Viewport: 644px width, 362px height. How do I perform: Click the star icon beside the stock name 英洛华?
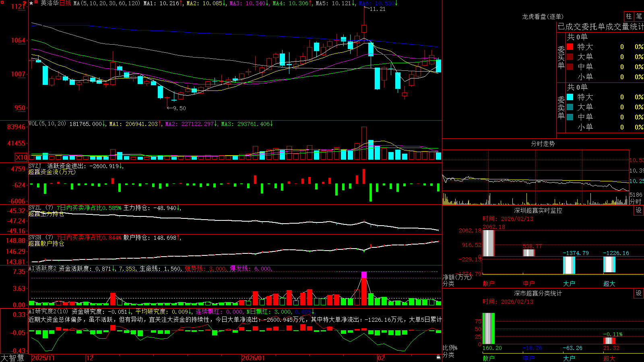tap(31, 3)
